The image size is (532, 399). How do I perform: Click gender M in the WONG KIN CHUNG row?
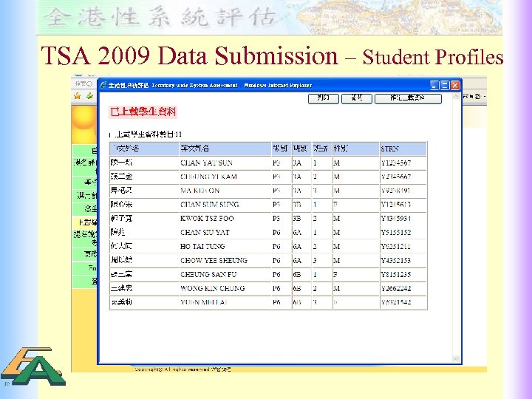(x=336, y=288)
